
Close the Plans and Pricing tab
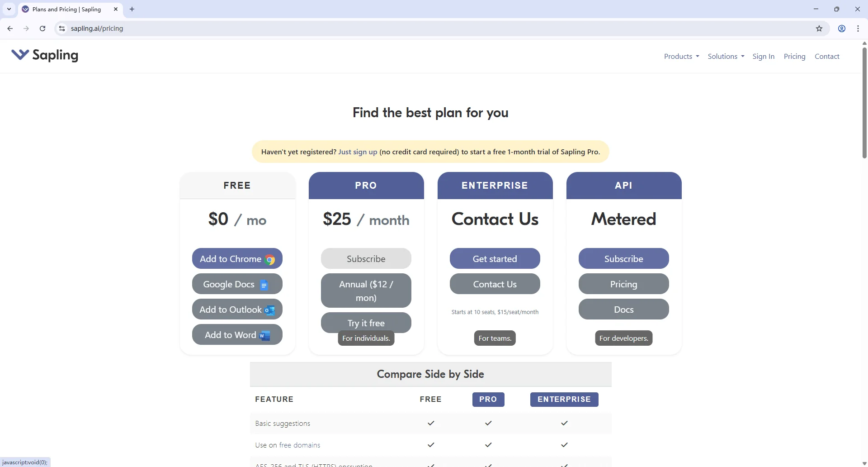pyautogui.click(x=116, y=9)
